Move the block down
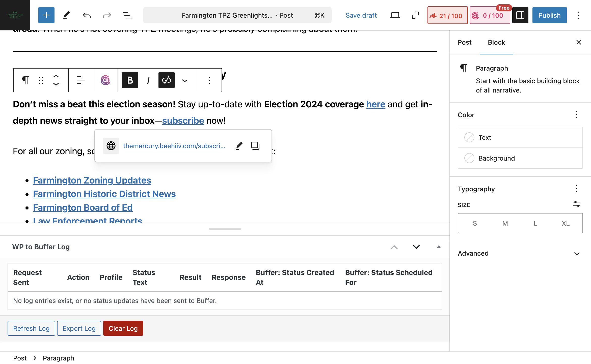 click(x=56, y=84)
